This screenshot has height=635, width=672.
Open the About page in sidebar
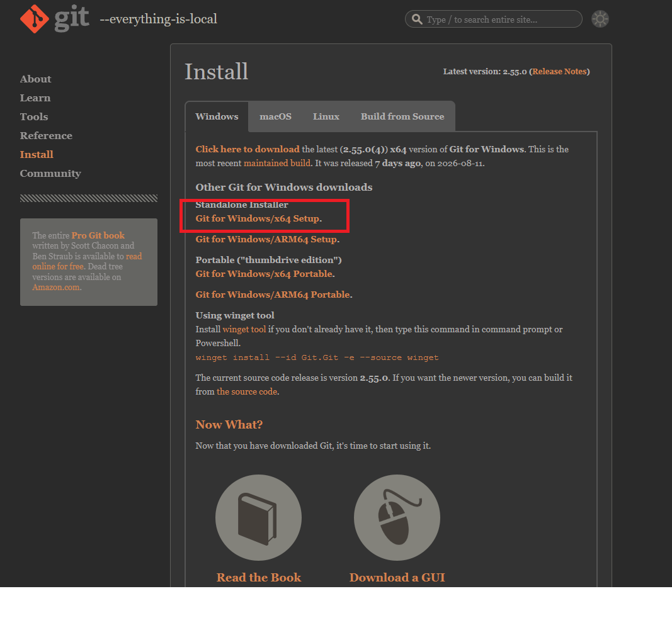point(35,79)
